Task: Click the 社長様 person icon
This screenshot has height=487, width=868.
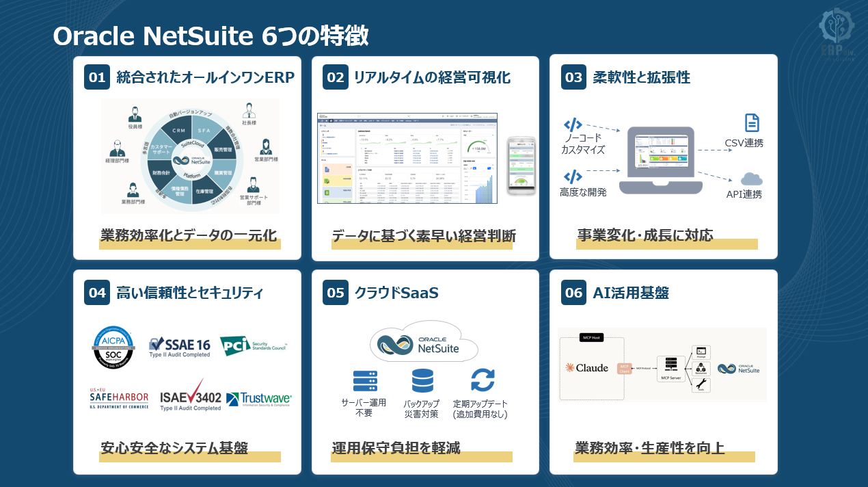Action: coord(250,109)
